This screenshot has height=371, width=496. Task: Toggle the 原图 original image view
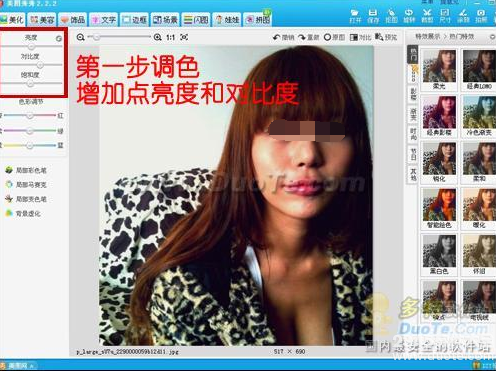334,37
